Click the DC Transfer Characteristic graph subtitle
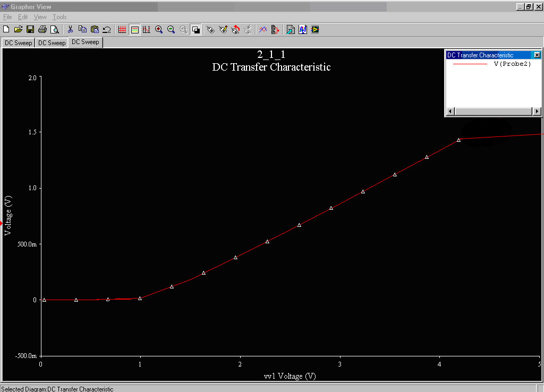The width and height of the screenshot is (544, 392). tap(271, 67)
